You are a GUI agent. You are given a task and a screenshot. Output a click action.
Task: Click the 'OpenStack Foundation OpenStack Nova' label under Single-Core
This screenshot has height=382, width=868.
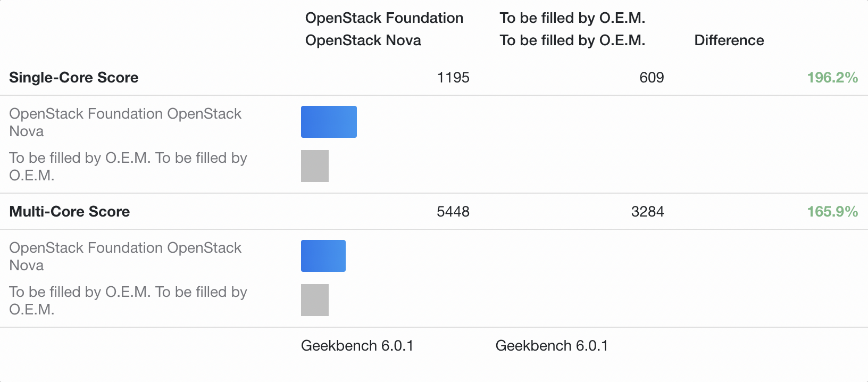coord(126,122)
